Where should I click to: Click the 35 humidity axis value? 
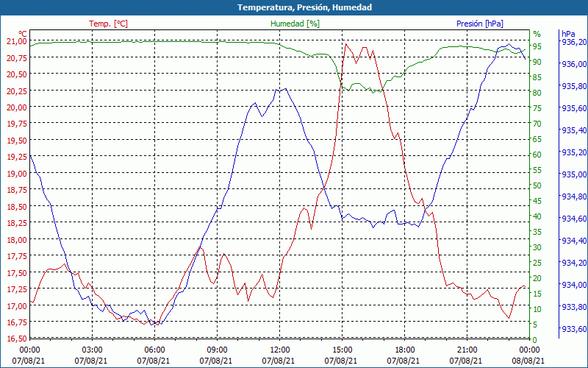click(537, 232)
